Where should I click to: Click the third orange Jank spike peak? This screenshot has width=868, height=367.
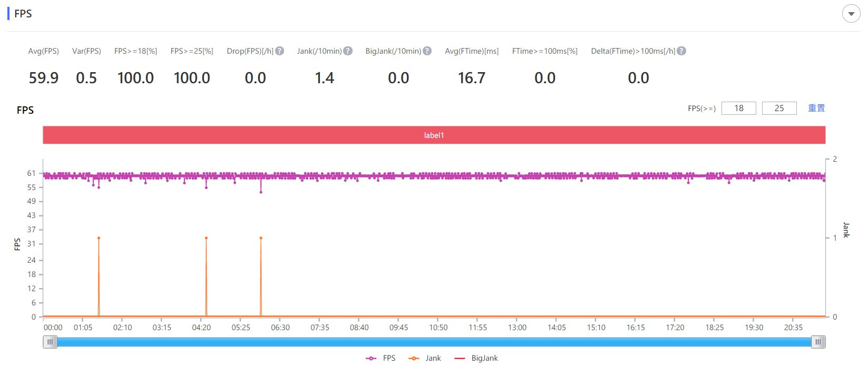[x=261, y=238]
